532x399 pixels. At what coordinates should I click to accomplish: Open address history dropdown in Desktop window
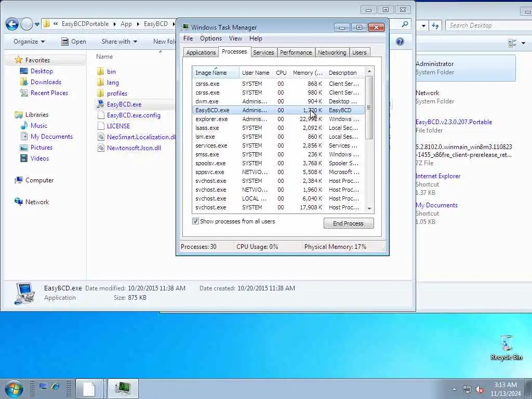click(423, 25)
